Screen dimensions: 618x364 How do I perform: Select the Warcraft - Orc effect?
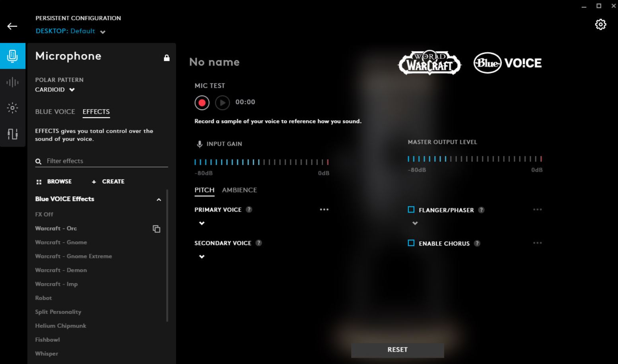pyautogui.click(x=56, y=228)
